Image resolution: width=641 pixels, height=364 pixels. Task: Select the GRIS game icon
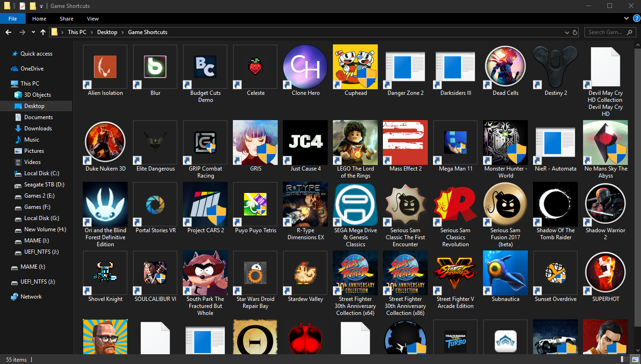(x=255, y=143)
